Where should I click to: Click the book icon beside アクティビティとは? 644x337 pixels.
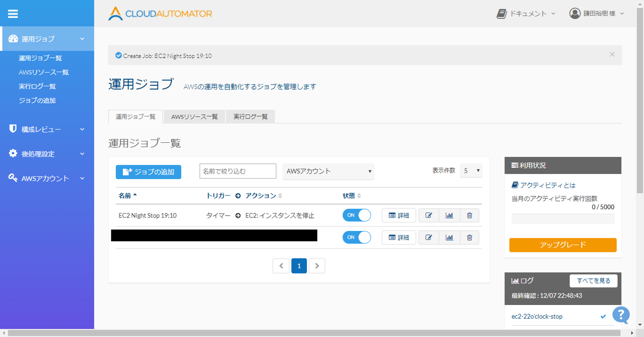click(515, 185)
